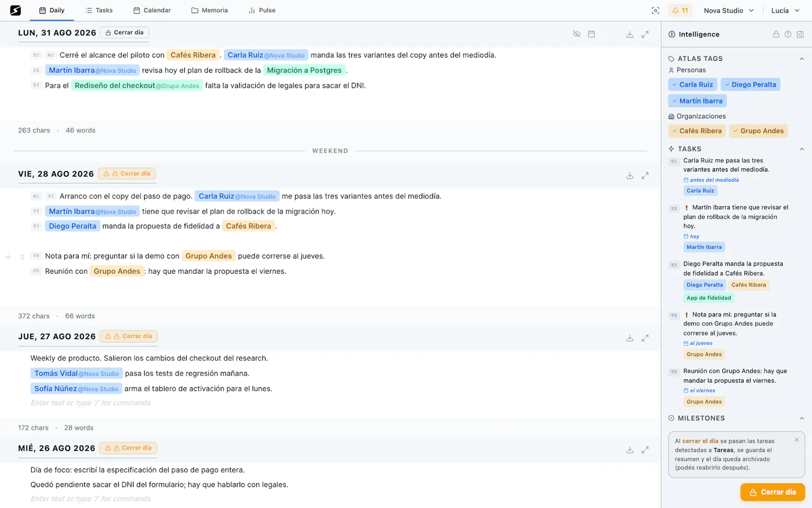
Task: Click the empty text line under Jue 27 Ago
Action: [91, 403]
